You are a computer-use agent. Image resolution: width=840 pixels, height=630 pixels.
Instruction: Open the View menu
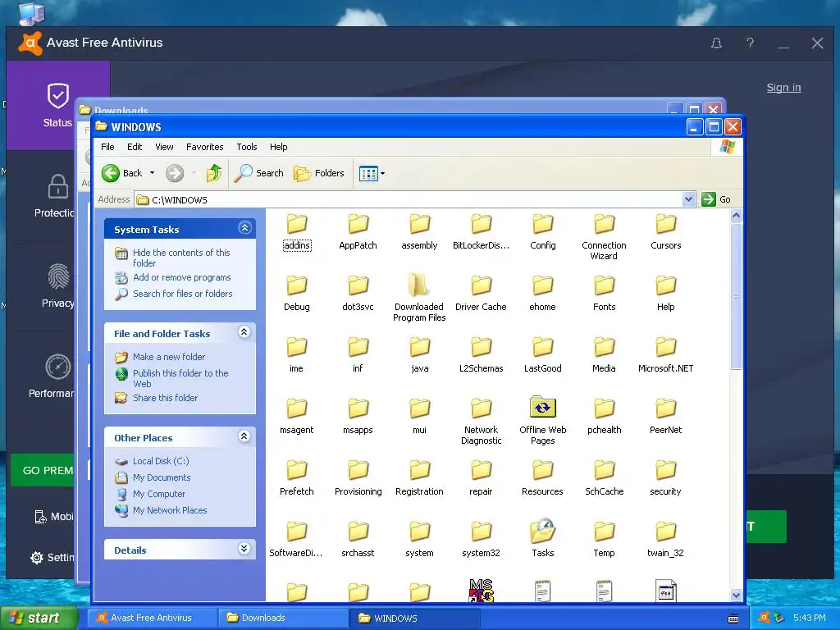(164, 147)
